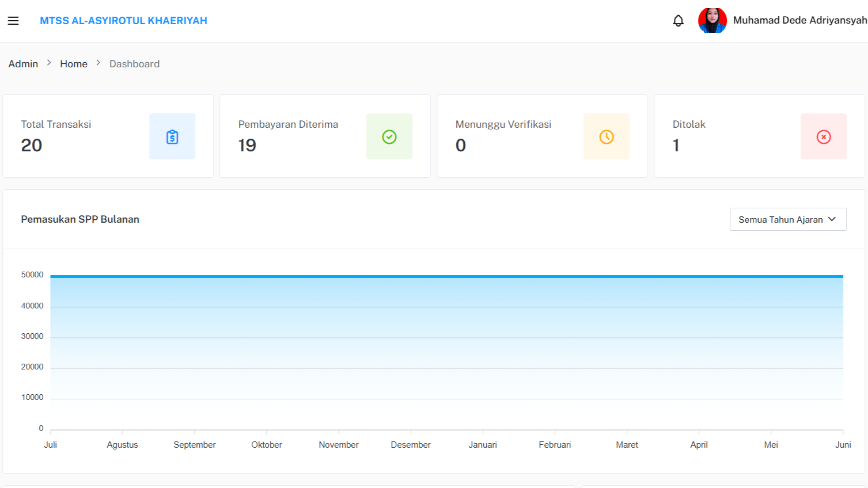This screenshot has width=868, height=488.
Task: Click the Menunggu Verifikasi value 0
Action: 461,145
